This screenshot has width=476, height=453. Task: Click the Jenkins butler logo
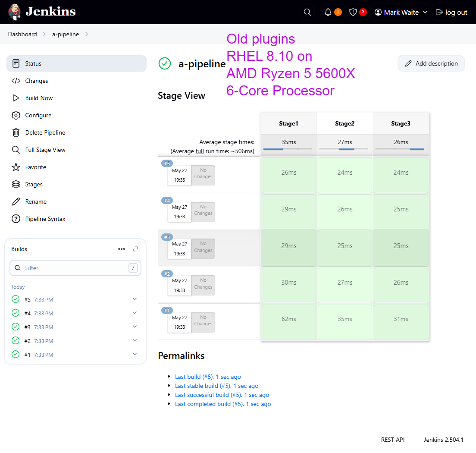[x=15, y=12]
